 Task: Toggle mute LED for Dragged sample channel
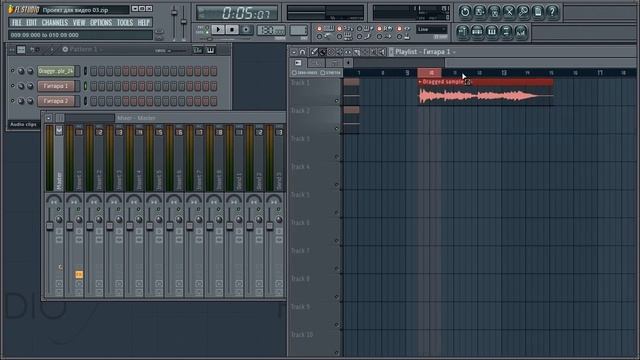12,71
